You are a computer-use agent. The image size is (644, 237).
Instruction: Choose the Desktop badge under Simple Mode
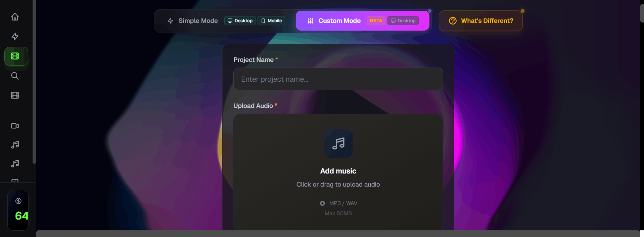pyautogui.click(x=240, y=21)
